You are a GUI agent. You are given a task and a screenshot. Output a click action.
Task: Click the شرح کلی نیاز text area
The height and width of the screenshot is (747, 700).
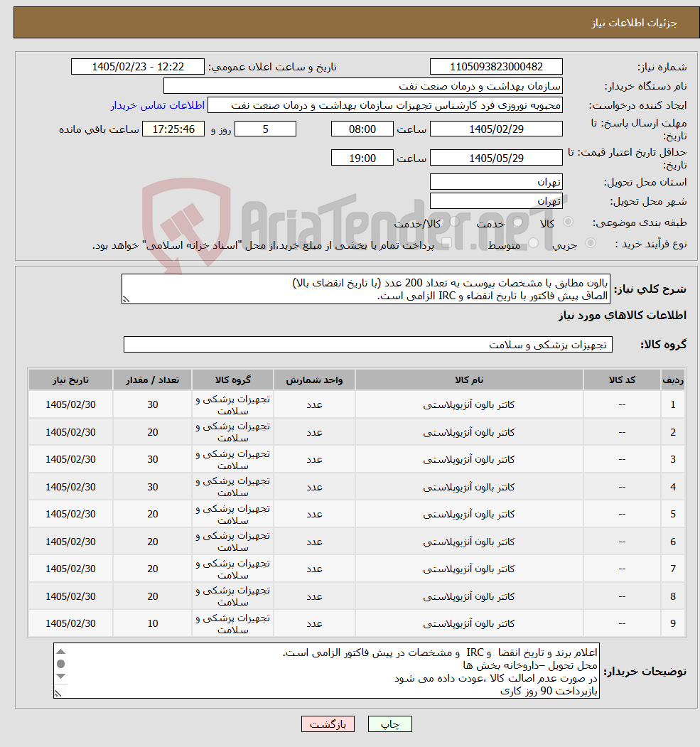pos(366,289)
